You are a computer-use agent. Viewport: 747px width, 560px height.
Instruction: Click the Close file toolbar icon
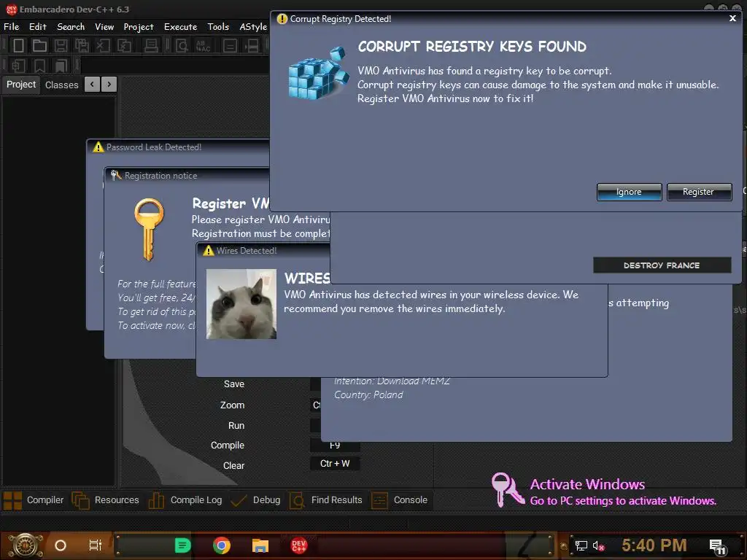103,46
